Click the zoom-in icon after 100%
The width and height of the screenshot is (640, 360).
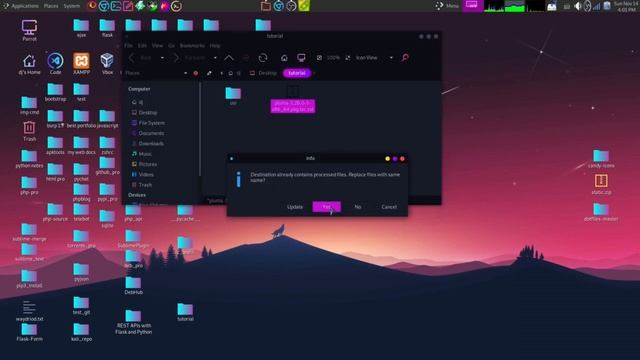[x=348, y=58]
